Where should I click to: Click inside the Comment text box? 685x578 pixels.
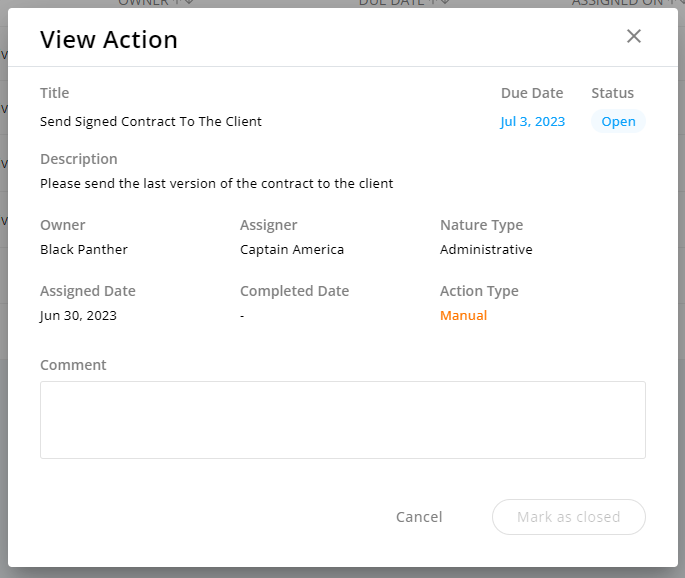tap(342, 420)
